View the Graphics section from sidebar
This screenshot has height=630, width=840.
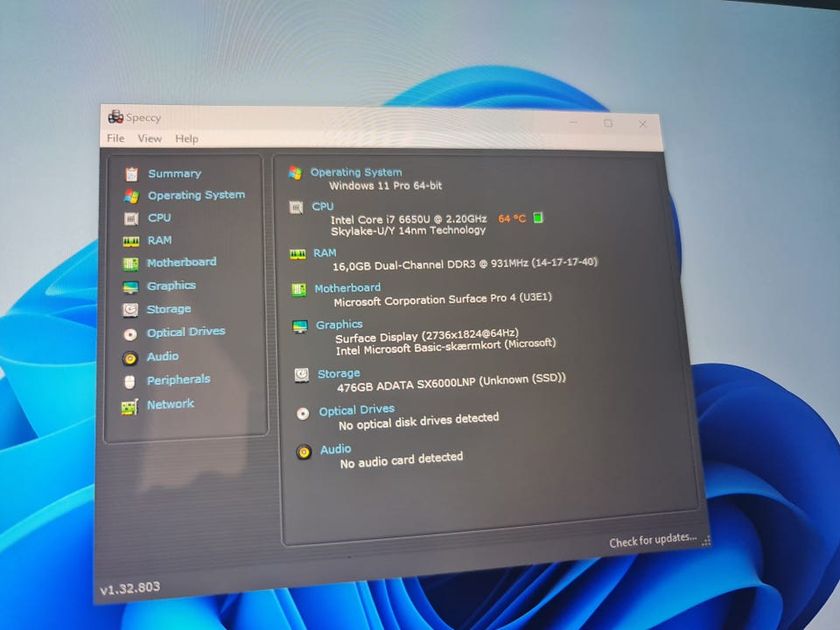pyautogui.click(x=171, y=286)
